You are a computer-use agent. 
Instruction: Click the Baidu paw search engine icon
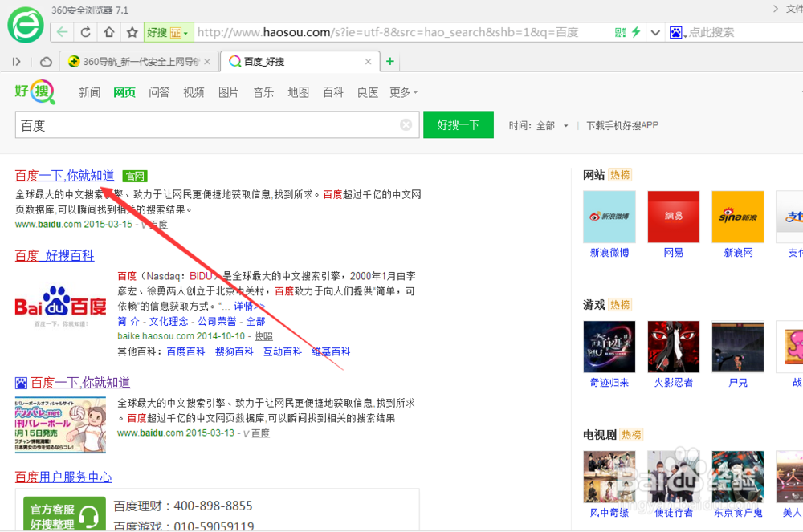point(675,32)
